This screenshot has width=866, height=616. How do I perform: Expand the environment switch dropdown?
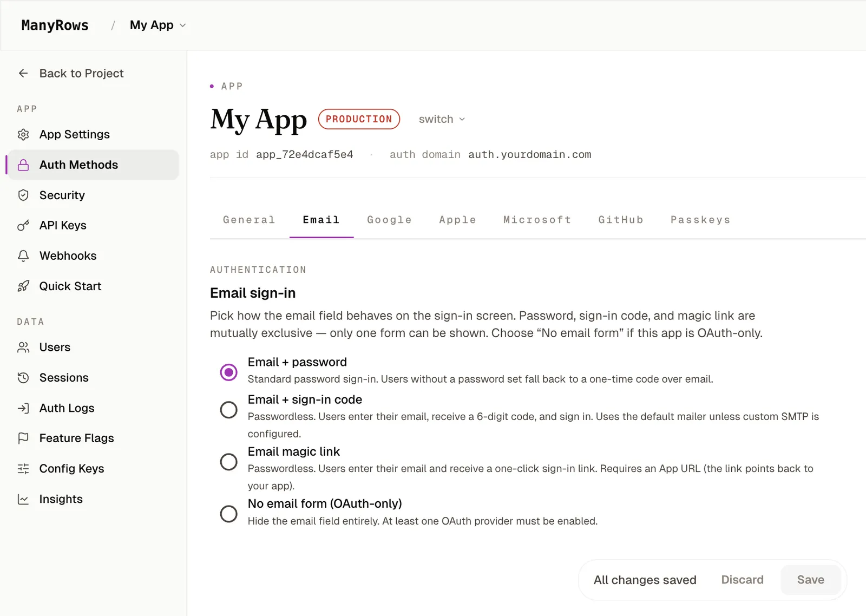point(442,119)
